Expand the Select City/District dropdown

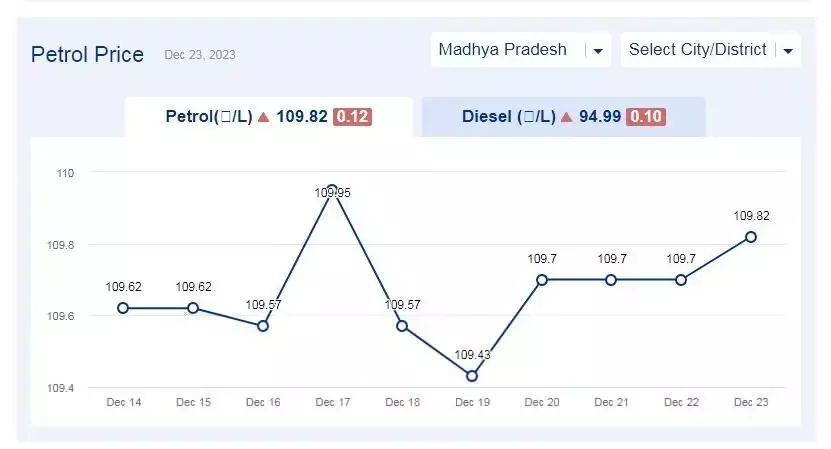point(698,50)
